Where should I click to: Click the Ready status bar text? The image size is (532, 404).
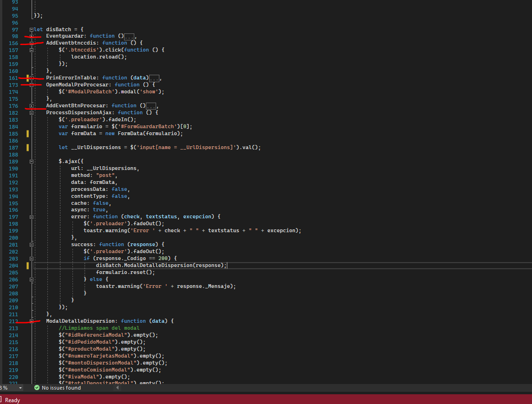pos(13,400)
